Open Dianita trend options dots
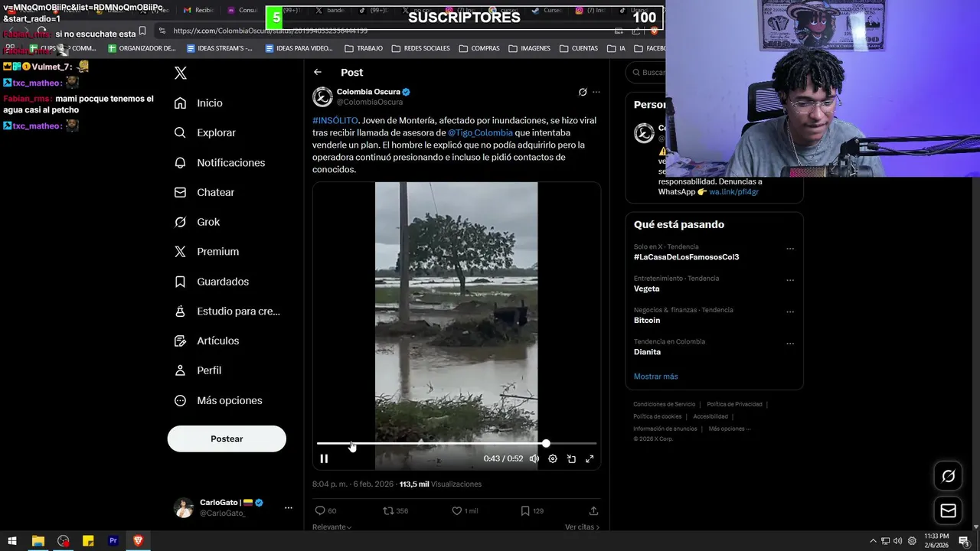Viewport: 980px width, 551px height. coord(790,344)
